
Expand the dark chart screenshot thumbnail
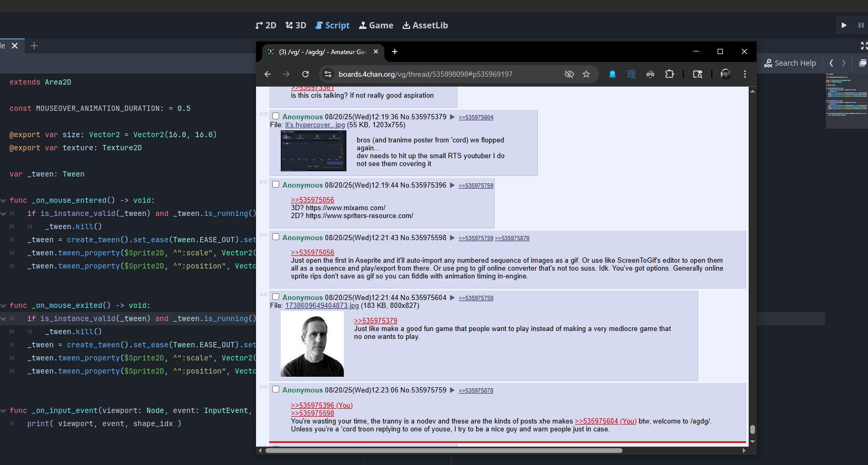[313, 151]
